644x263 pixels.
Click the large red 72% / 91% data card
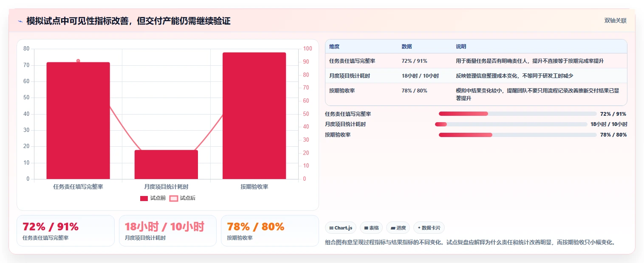65,231
